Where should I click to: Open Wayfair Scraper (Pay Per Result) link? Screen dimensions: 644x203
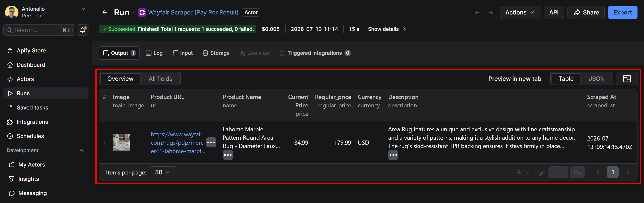(x=193, y=13)
